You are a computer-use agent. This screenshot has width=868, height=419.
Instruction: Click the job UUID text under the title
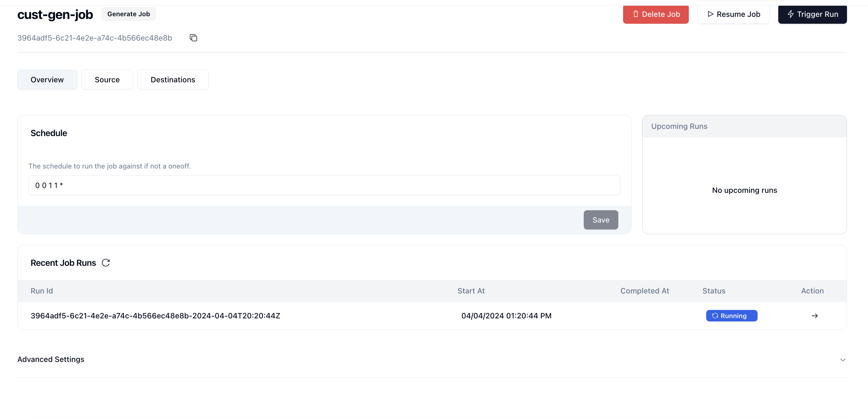click(x=95, y=38)
